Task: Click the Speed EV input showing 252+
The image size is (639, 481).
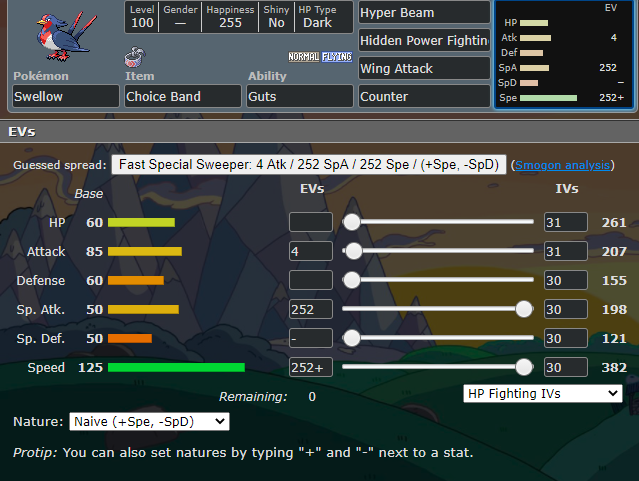Action: (x=311, y=367)
